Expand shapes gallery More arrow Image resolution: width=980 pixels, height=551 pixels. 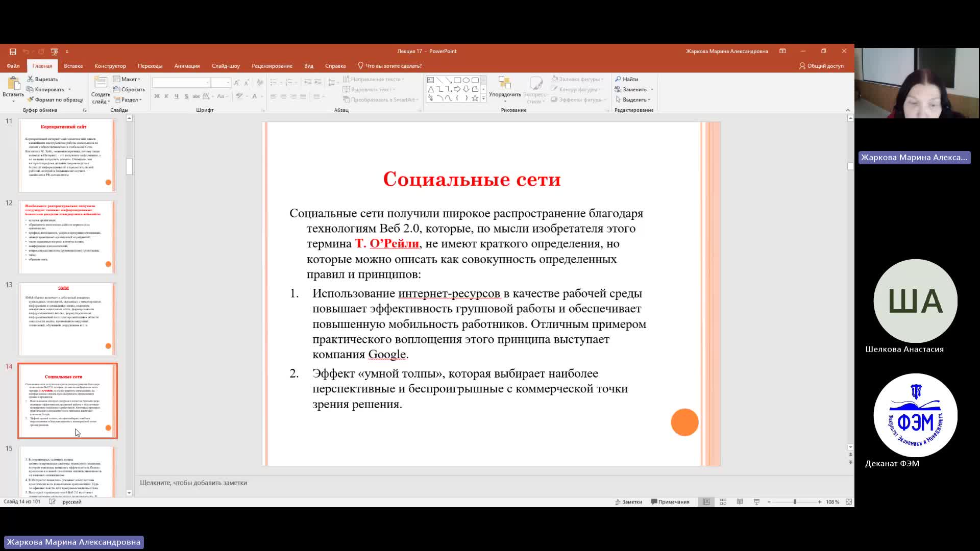tap(483, 98)
